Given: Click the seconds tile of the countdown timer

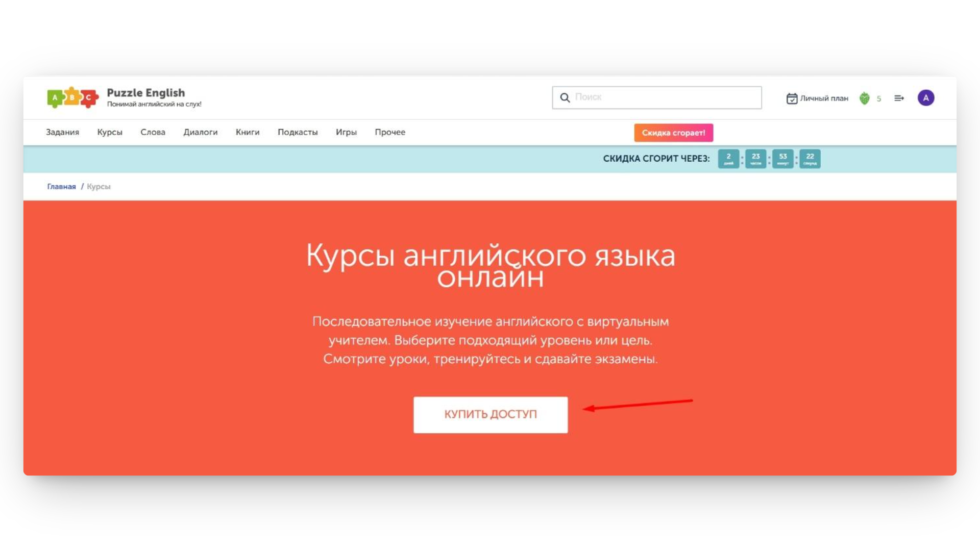Looking at the screenshot, I should (x=810, y=159).
